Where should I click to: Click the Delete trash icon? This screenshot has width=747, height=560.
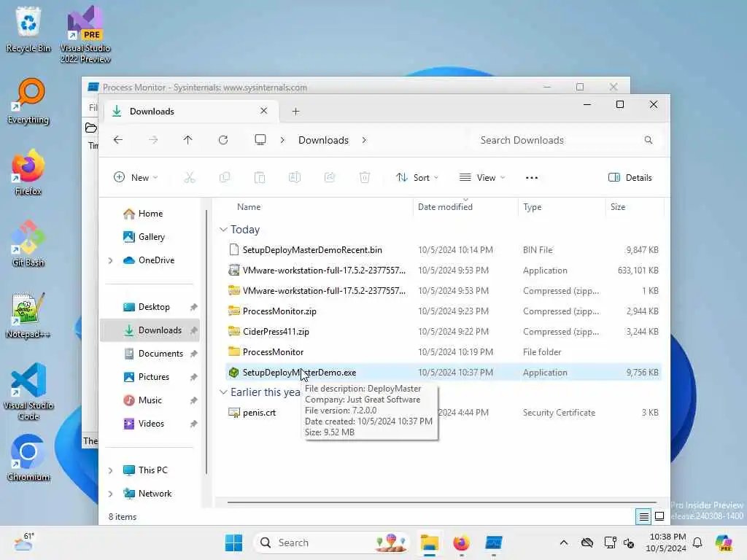pos(365,178)
